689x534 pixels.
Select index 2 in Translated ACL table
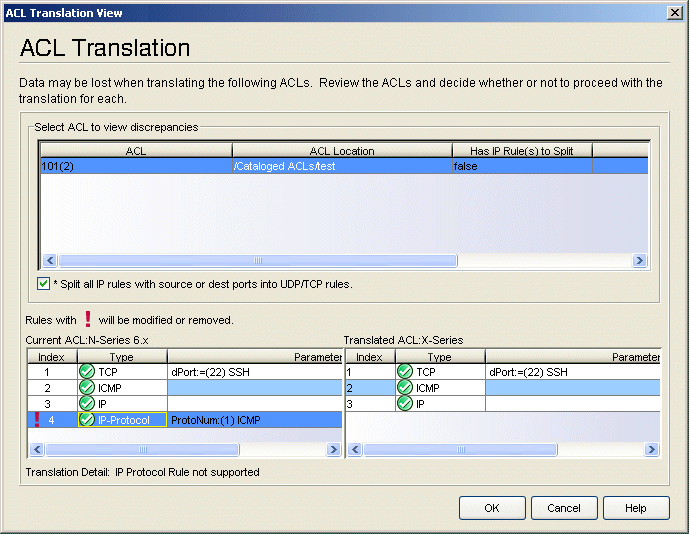370,388
